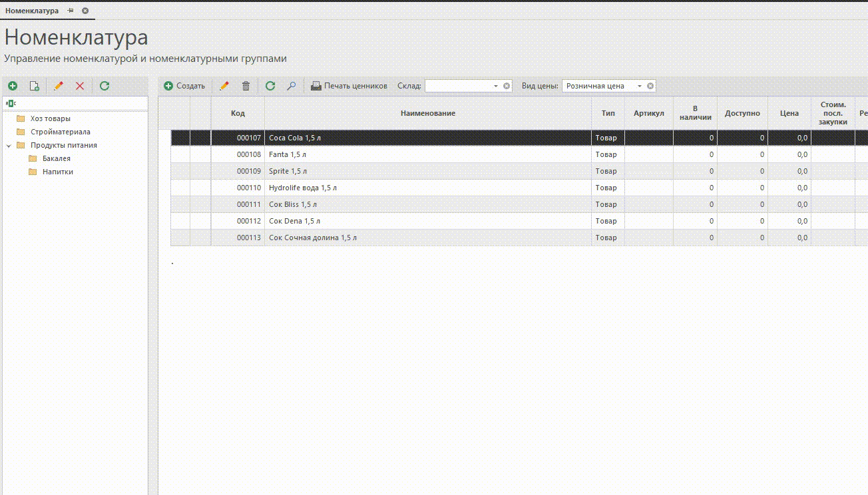Open the Вид цены dropdown arrow
The width and height of the screenshot is (868, 495).
(x=640, y=86)
